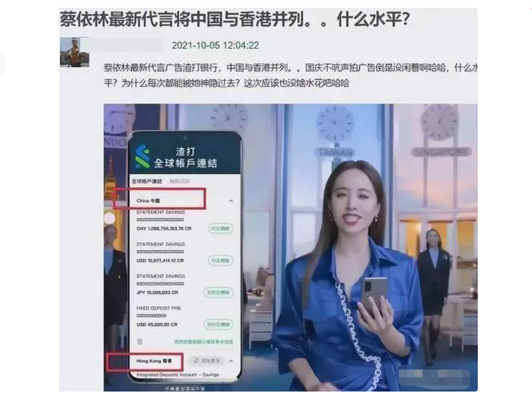The height and width of the screenshot is (401, 532).
Task: Click the Standard Chartered logo on the phone
Action: 142,157
